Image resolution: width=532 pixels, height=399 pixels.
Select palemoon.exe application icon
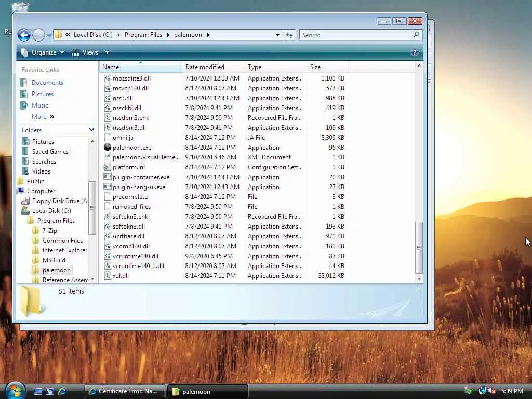coord(108,147)
